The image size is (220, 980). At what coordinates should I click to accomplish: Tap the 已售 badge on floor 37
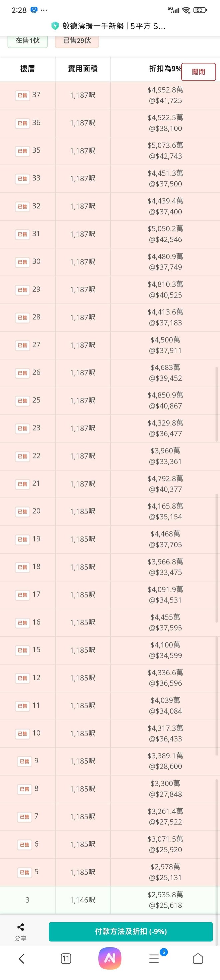coord(22,95)
